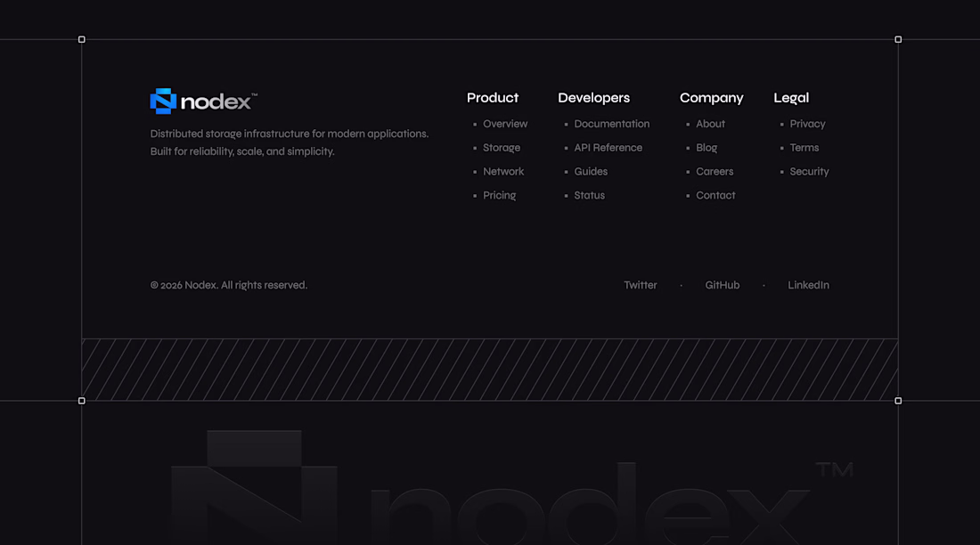Select the bottom-right selection frame handle
The image size is (980, 545).
point(898,401)
